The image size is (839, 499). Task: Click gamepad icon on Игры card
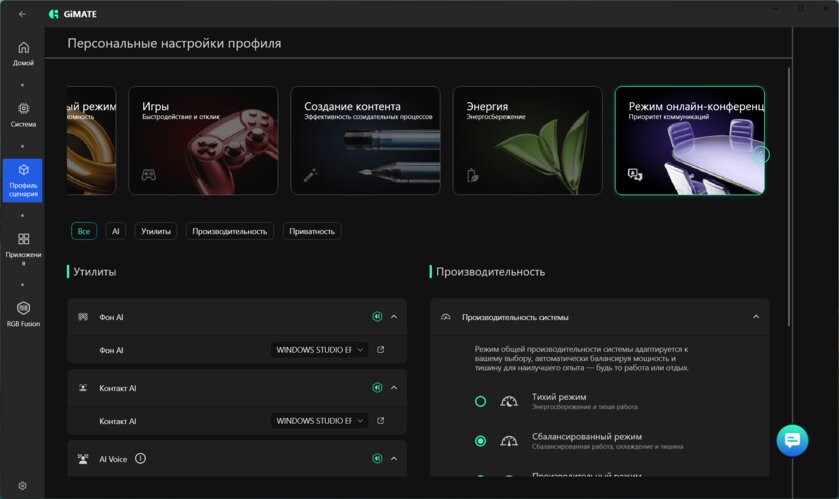149,175
